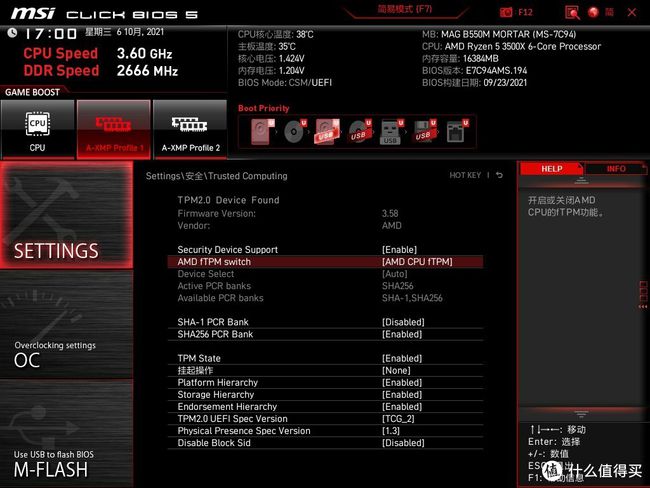Viewport: 650px width, 488px height.
Task: Click the back arrow next to HOT KEY
Action: pyautogui.click(x=500, y=175)
